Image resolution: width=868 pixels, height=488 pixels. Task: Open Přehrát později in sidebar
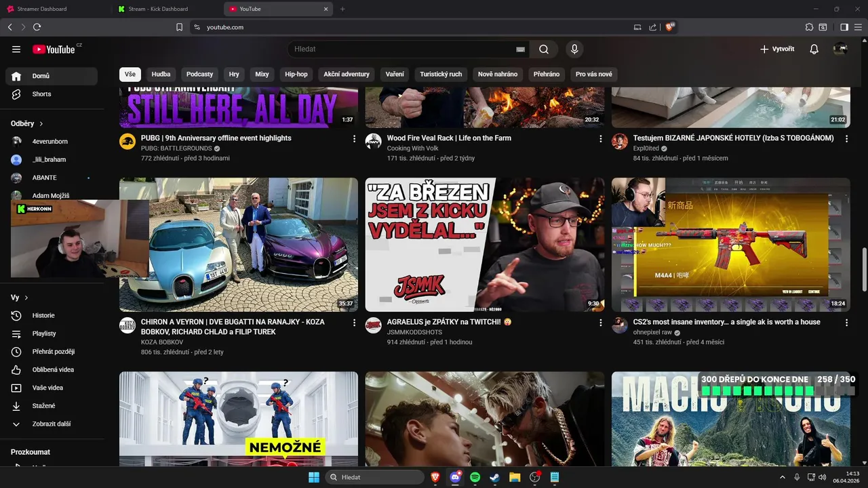[52, 352]
